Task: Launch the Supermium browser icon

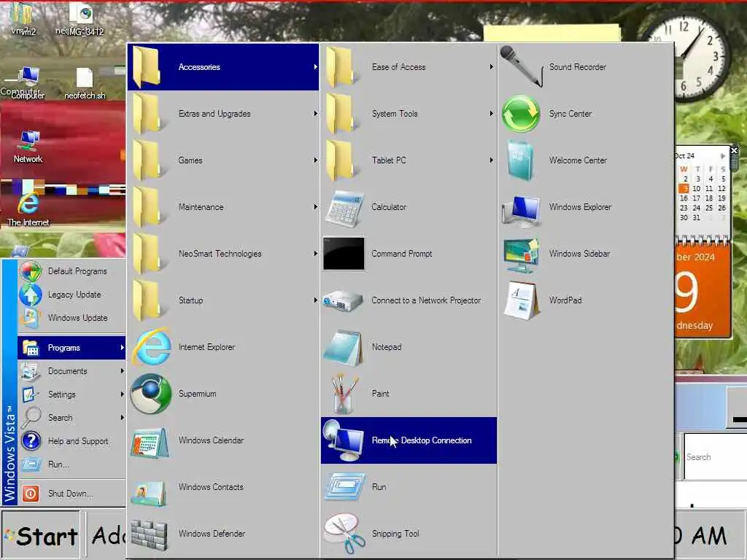Action: click(151, 394)
